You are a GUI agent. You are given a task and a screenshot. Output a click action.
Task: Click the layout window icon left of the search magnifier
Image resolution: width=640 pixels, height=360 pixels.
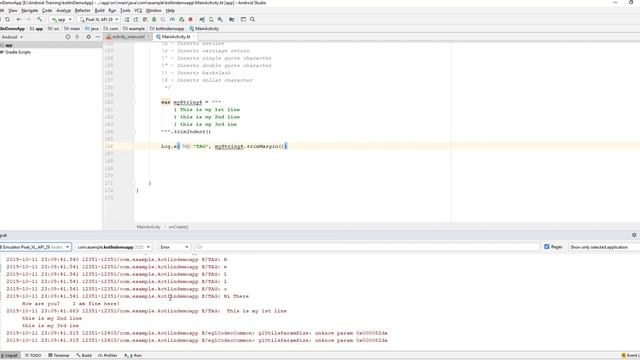coord(243,19)
